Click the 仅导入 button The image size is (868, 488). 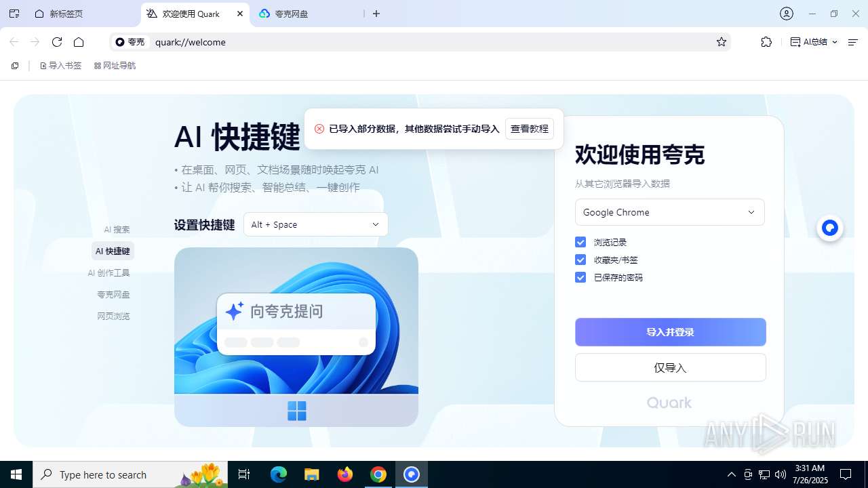click(671, 368)
